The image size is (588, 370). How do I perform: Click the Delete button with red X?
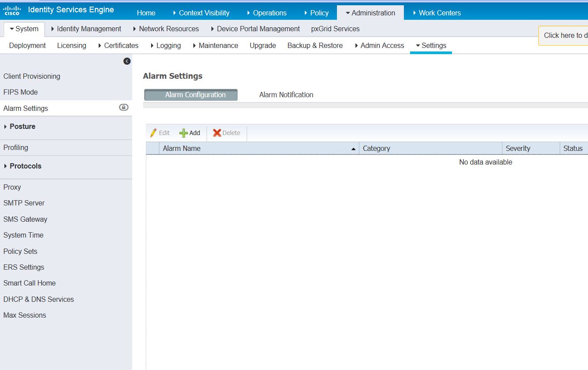tap(227, 133)
